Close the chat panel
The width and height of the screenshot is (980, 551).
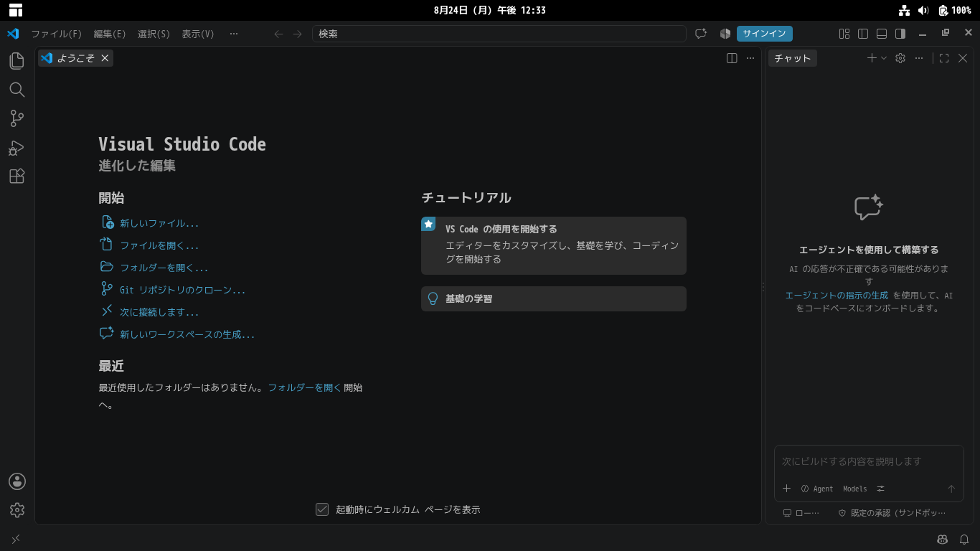coord(963,58)
